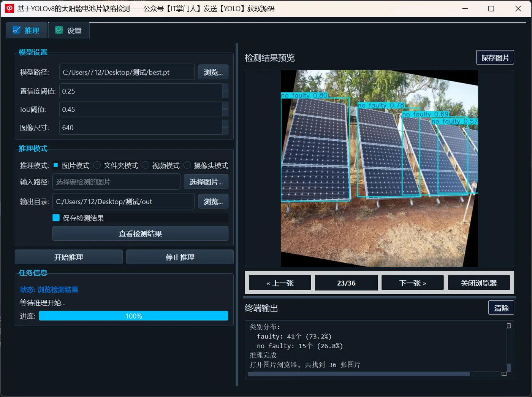Click the 输出目录 path field
Screen dimensions: 532x397
[x=123, y=202]
